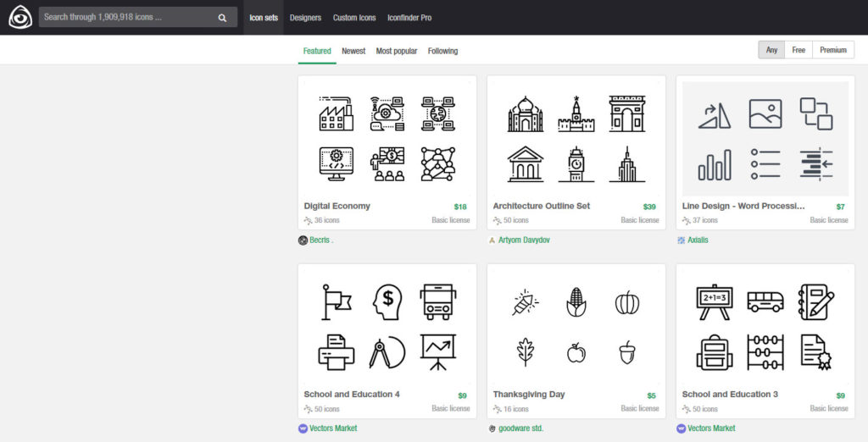868x442 pixels.
Task: Click the Iconfinder eye logo
Action: pos(20,17)
